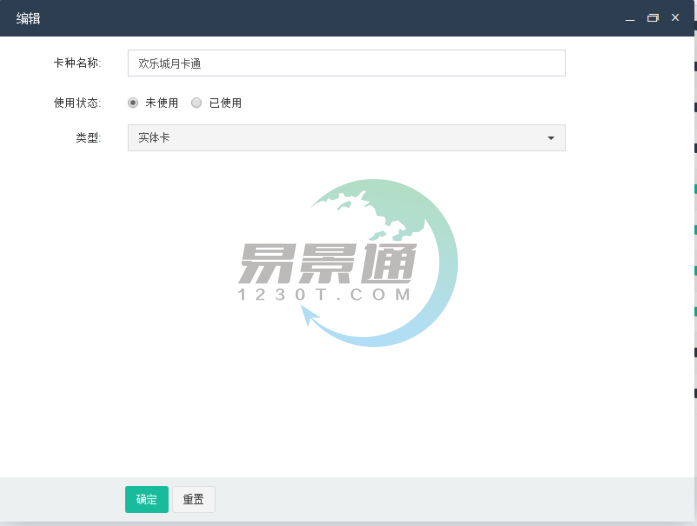The image size is (697, 526).
Task: Open the 类型 dropdown showing 实体卡
Action: coord(346,138)
